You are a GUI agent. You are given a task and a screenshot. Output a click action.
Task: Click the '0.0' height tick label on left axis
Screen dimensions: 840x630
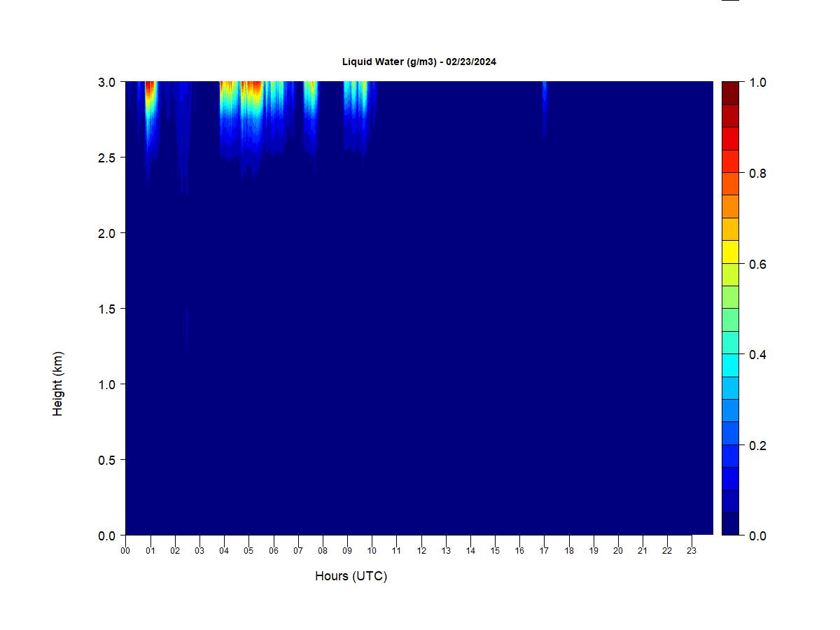click(107, 535)
